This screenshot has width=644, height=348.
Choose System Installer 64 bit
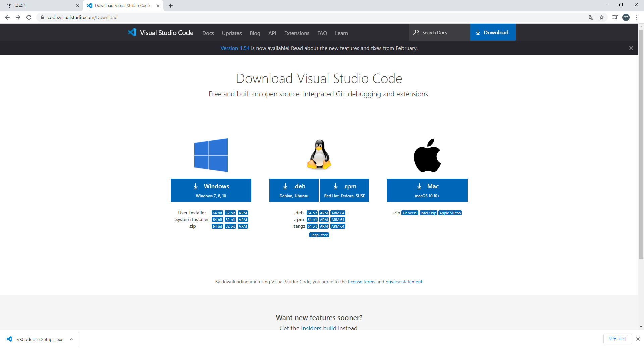pyautogui.click(x=217, y=220)
